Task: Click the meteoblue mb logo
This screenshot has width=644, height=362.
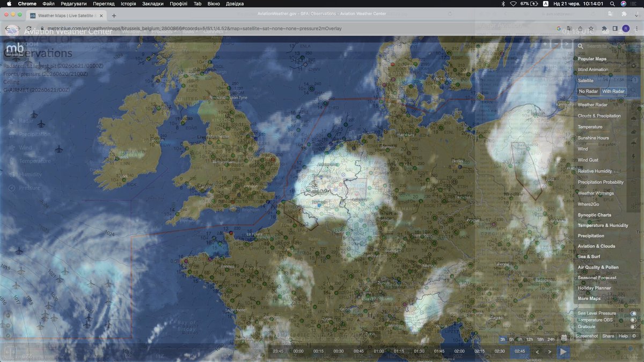Action: click(14, 49)
